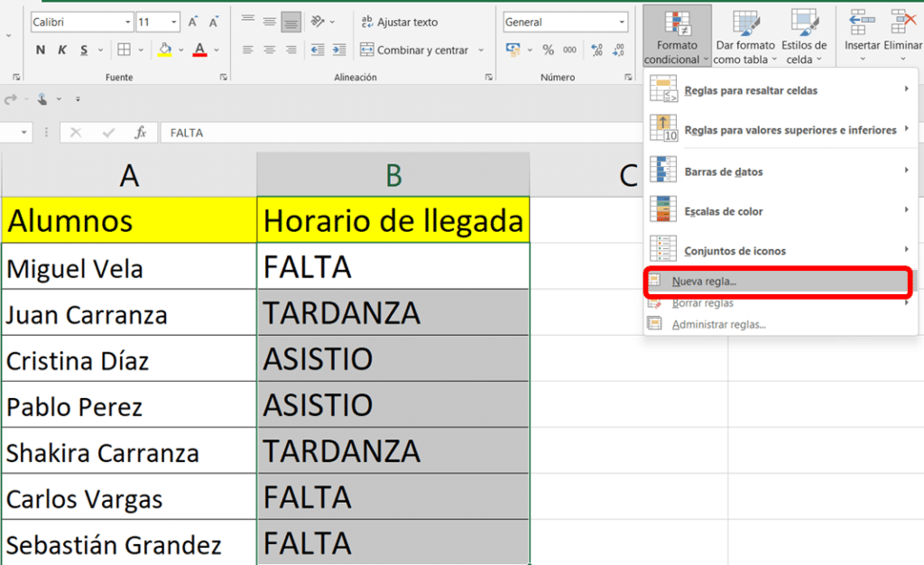Screen dimensions: 924x565
Task: Click the percent style icon
Action: [x=549, y=51]
